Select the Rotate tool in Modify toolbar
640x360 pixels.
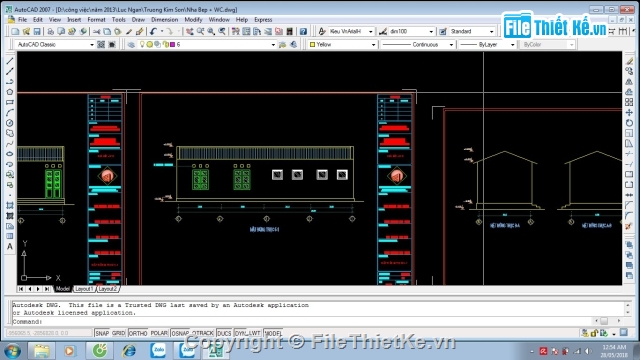629,123
